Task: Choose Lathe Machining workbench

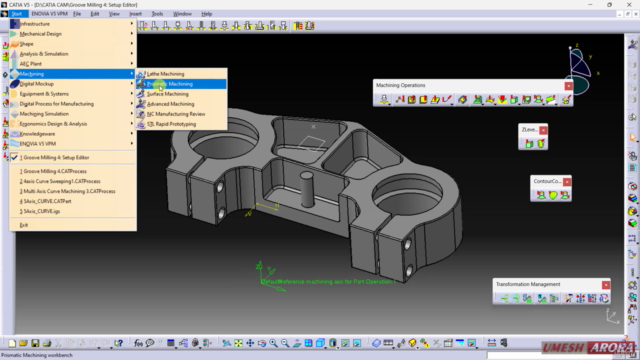Action: (x=181, y=74)
